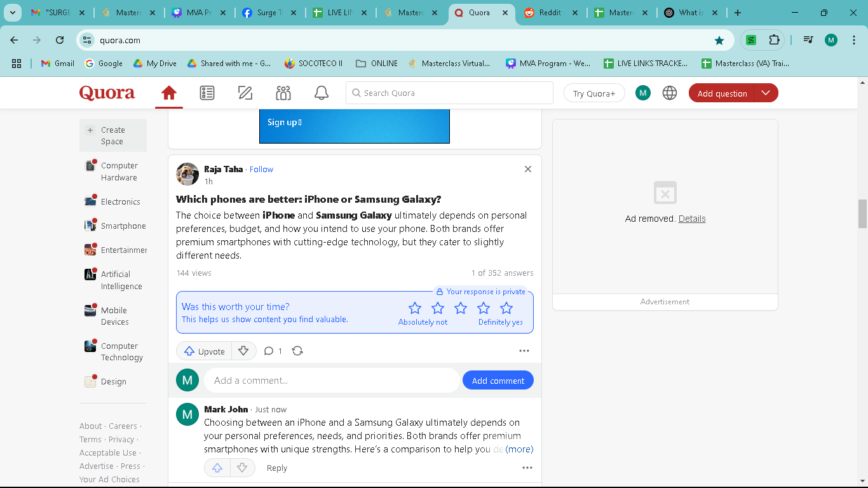This screenshot has height=488, width=868.
Task: Open the Computer Hardware space
Action: tap(113, 172)
